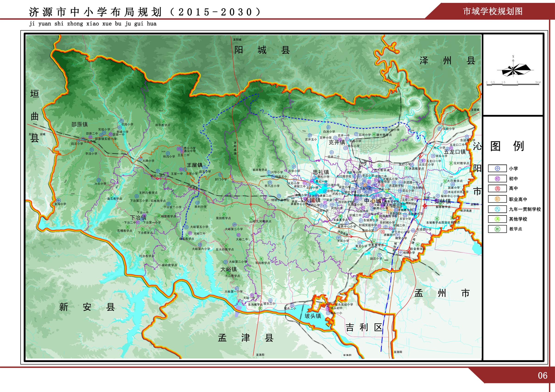Click the 下冶镇 town label
Screen dimensions: 555x392
pyautogui.click(x=138, y=217)
